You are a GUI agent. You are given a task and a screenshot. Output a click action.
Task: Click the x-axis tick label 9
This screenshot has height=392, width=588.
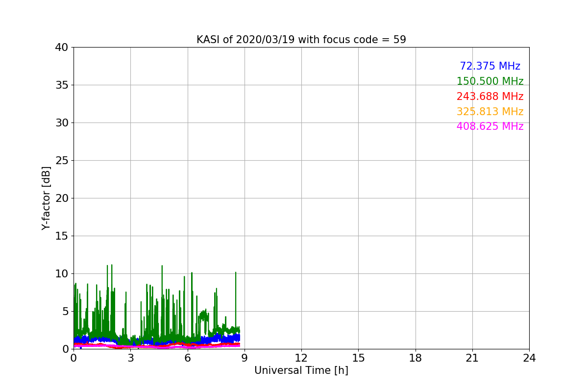coord(245,358)
